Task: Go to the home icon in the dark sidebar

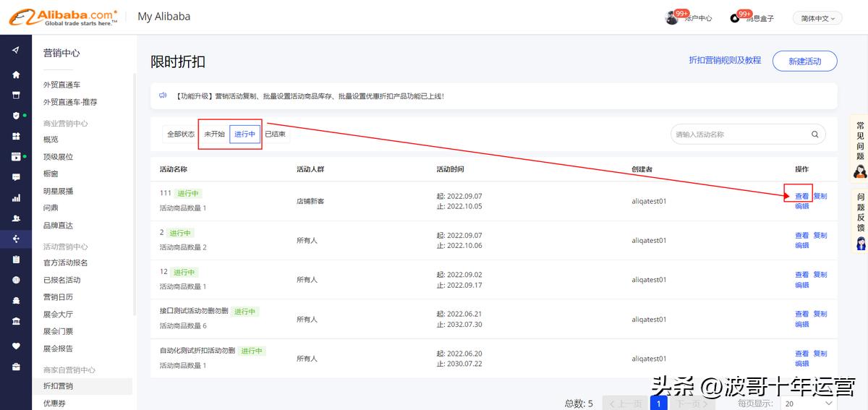Action: click(x=16, y=74)
